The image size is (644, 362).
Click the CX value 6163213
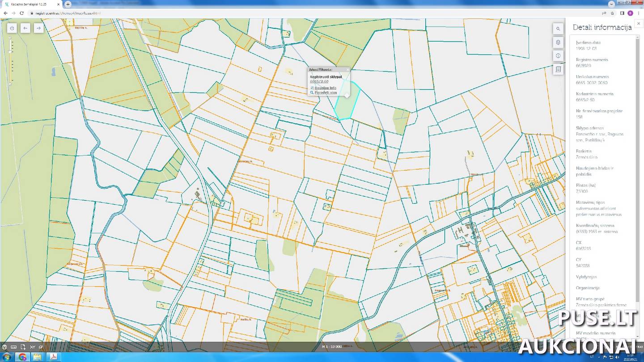583,248
